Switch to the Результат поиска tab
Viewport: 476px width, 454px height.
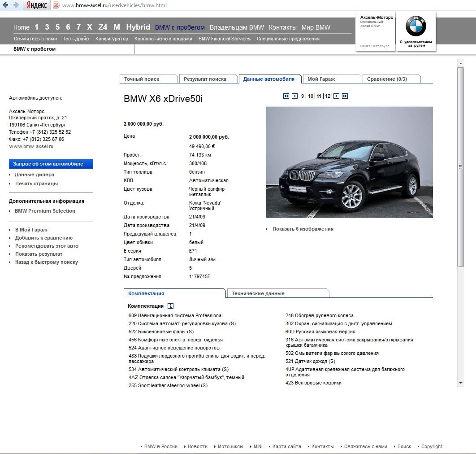[x=208, y=79]
